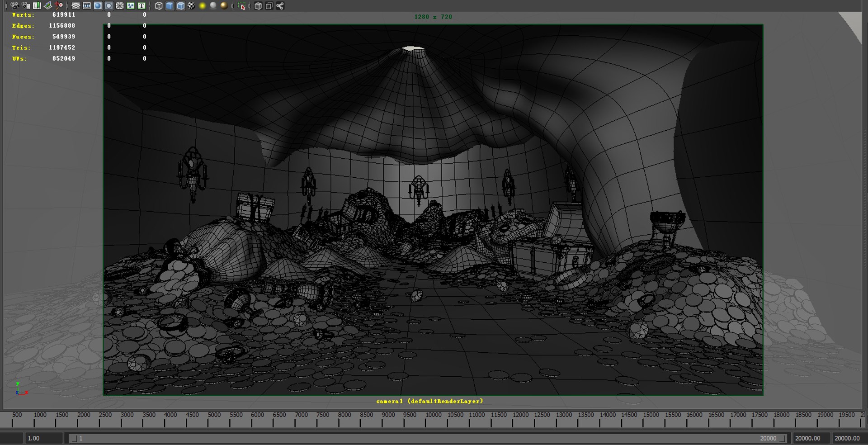The height and width of the screenshot is (445, 868).
Task: Open the camera Bookmarks icon
Action: (x=37, y=5)
